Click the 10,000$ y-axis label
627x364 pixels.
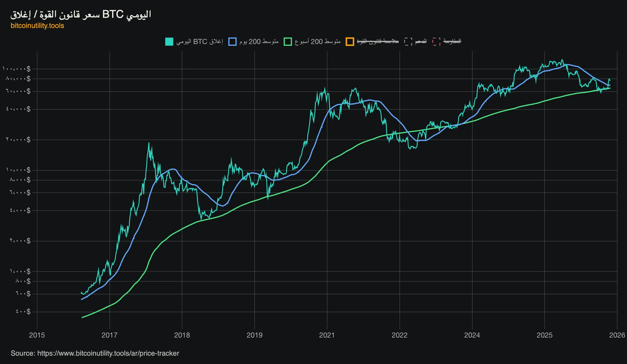click(18, 170)
